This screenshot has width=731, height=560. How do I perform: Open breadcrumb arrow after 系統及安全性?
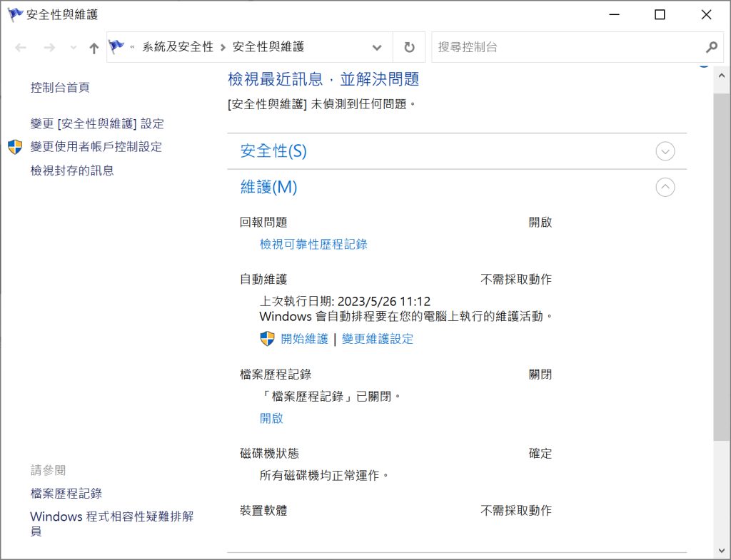tap(223, 48)
